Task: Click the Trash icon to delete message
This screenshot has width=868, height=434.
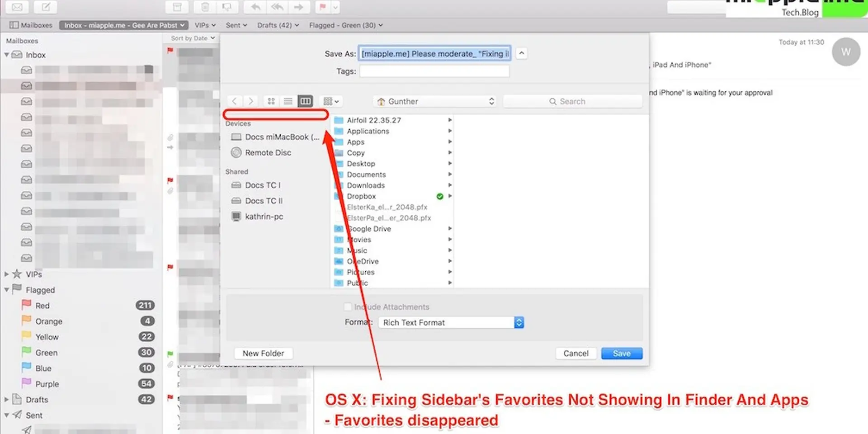Action: pyautogui.click(x=204, y=7)
